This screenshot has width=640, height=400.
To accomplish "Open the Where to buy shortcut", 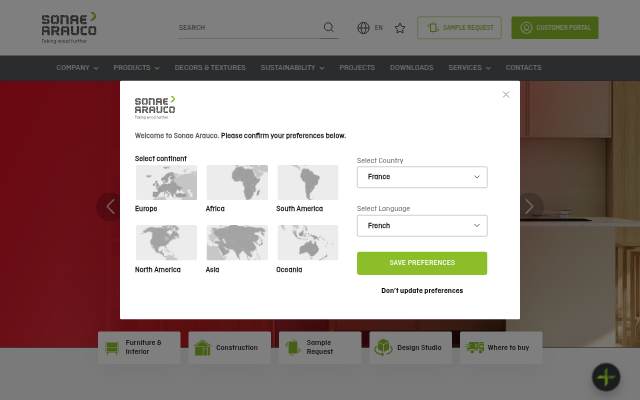I will point(501,347).
